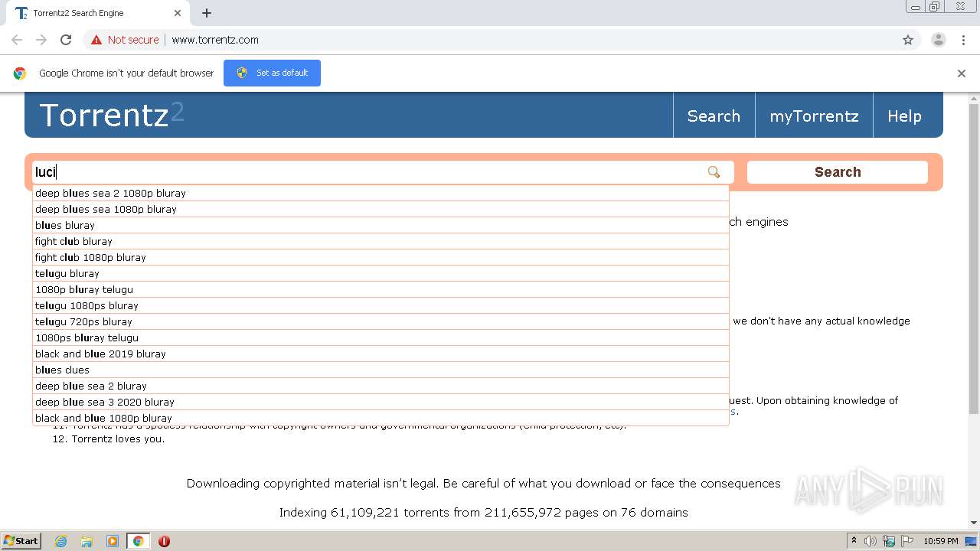Select suggestion telugu bluray
The width and height of the screenshot is (980, 551).
[x=381, y=273]
